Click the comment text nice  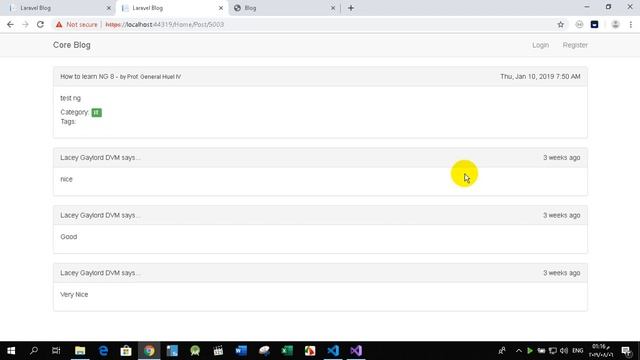click(x=66, y=179)
